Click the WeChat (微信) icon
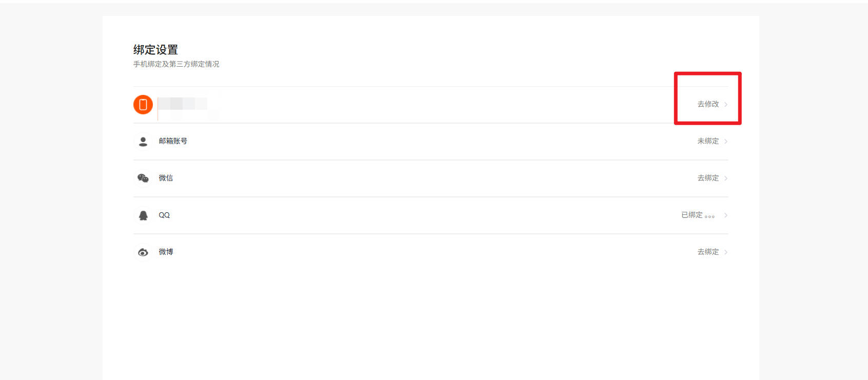868x380 pixels. click(x=143, y=178)
